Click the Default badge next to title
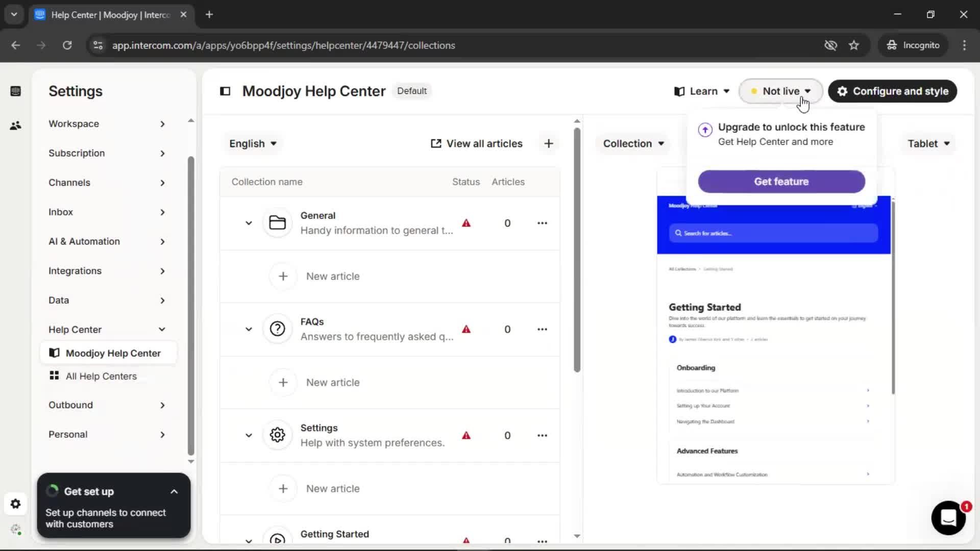The image size is (980, 551). pyautogui.click(x=412, y=91)
